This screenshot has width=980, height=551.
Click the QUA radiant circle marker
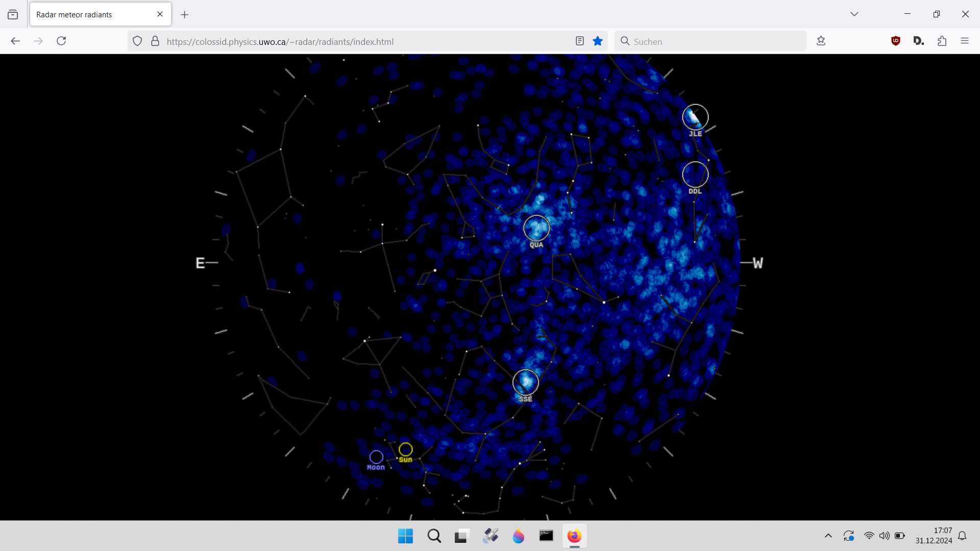[536, 228]
